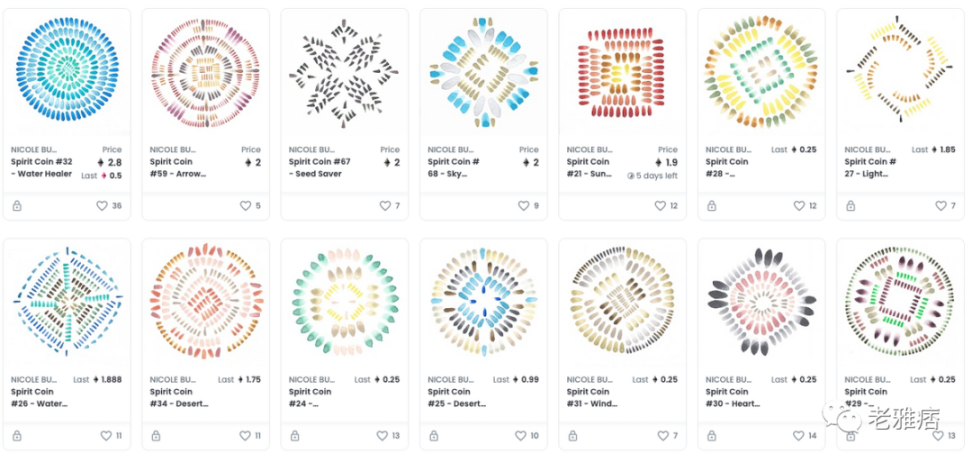Like the Spirit Coin #67 Seed Saver item
The height and width of the screenshot is (462, 972).
381,206
